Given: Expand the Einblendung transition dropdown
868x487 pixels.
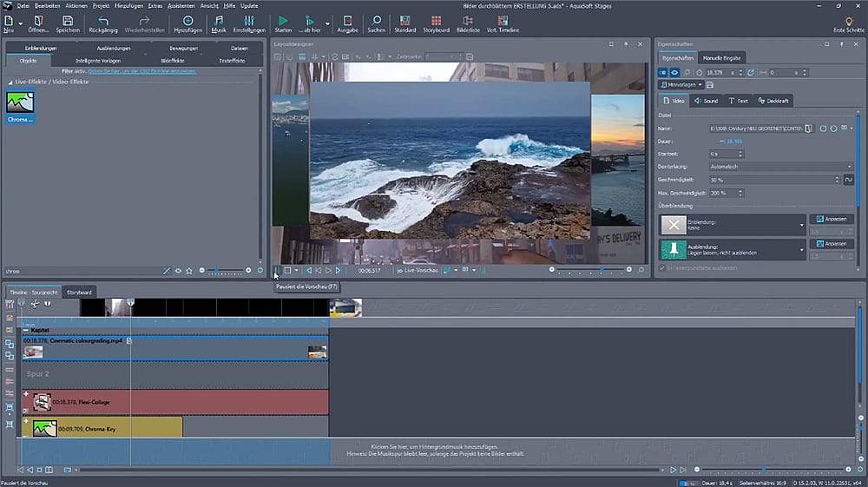Looking at the screenshot, I should click(802, 225).
